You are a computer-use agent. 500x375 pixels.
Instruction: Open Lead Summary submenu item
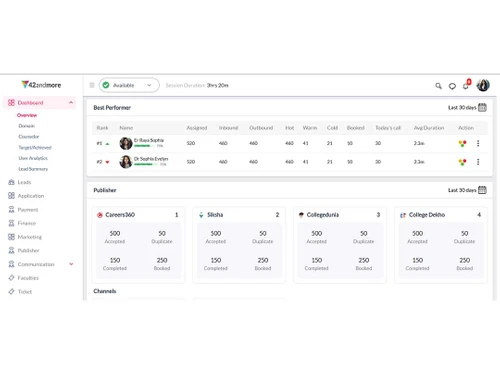point(33,169)
